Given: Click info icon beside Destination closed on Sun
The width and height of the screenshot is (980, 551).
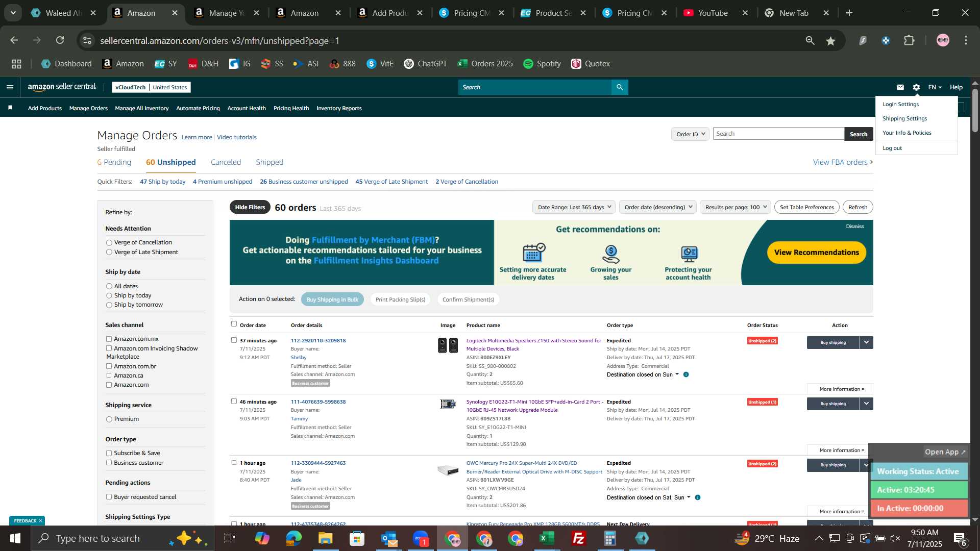Looking at the screenshot, I should pos(686,374).
